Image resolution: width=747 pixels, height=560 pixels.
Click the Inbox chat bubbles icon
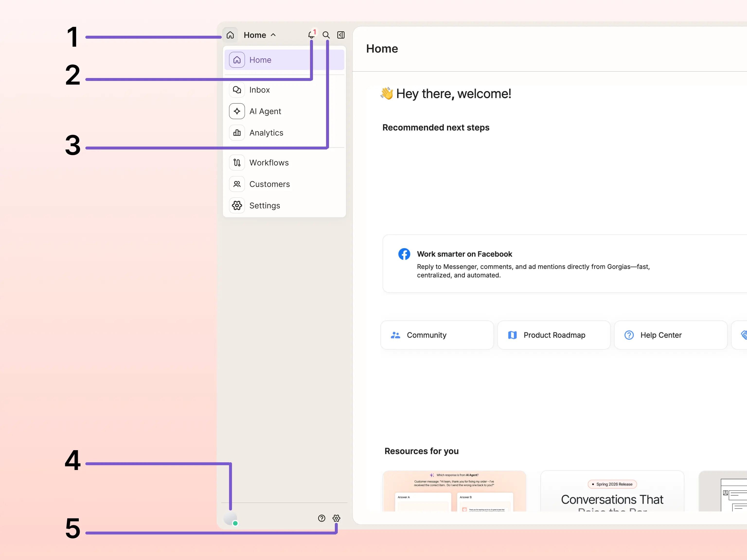[x=237, y=90]
